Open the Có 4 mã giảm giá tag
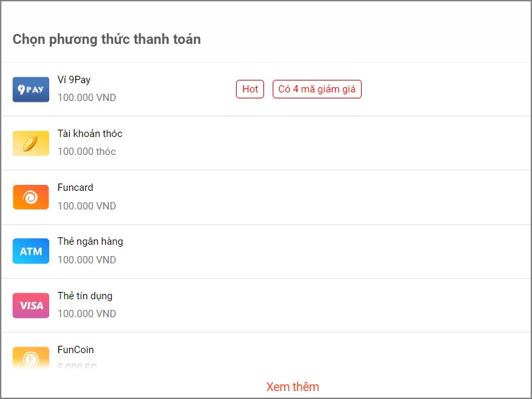This screenshot has width=532, height=399. (x=317, y=89)
